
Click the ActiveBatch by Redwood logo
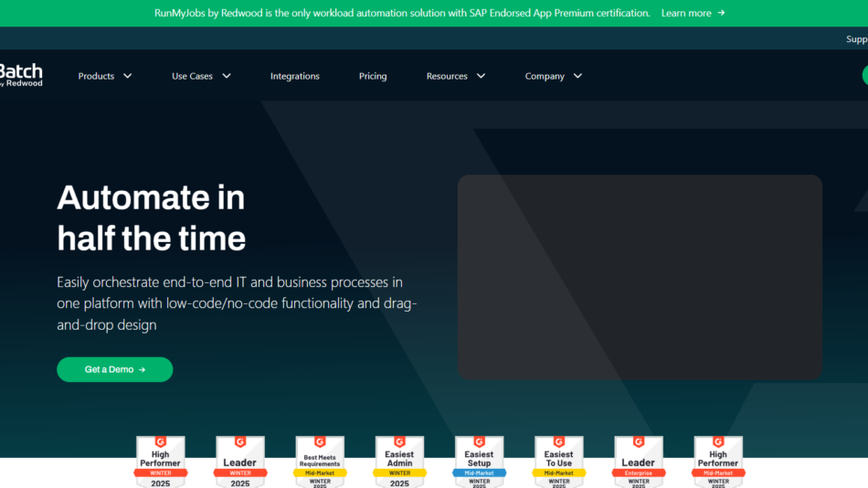(x=21, y=75)
